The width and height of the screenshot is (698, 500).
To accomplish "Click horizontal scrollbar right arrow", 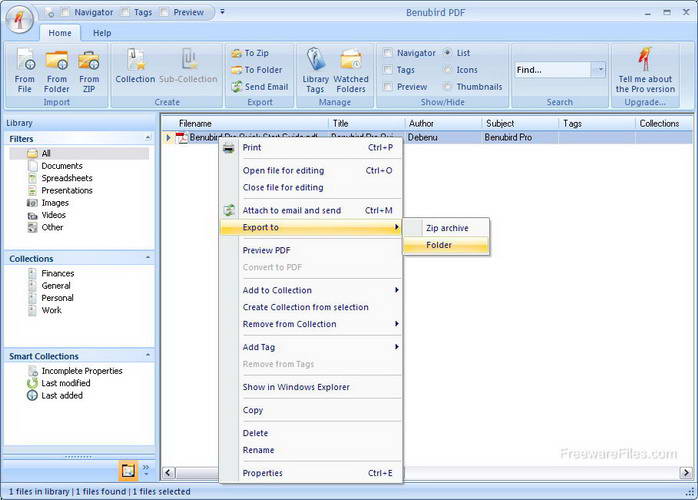I will tap(686, 472).
